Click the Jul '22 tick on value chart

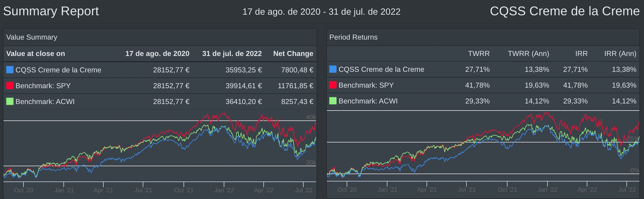tap(304, 190)
